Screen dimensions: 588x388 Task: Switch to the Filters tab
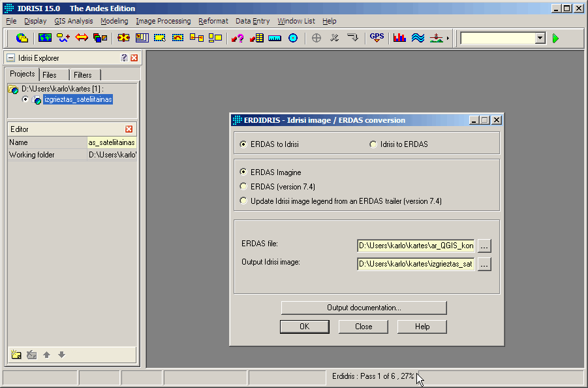tap(85, 75)
